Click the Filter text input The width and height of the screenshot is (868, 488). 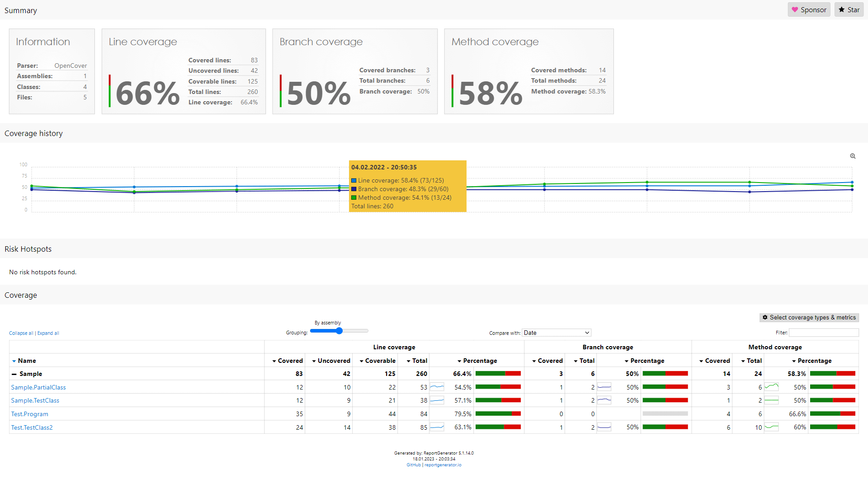point(823,333)
